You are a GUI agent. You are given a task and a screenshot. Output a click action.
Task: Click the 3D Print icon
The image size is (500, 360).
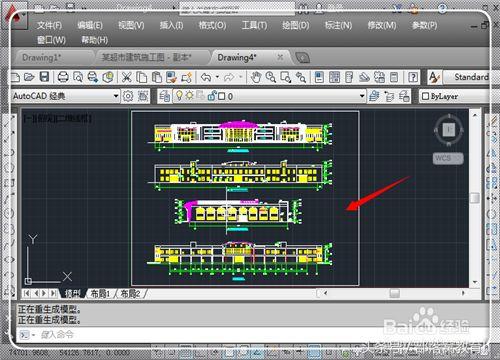click(108, 77)
